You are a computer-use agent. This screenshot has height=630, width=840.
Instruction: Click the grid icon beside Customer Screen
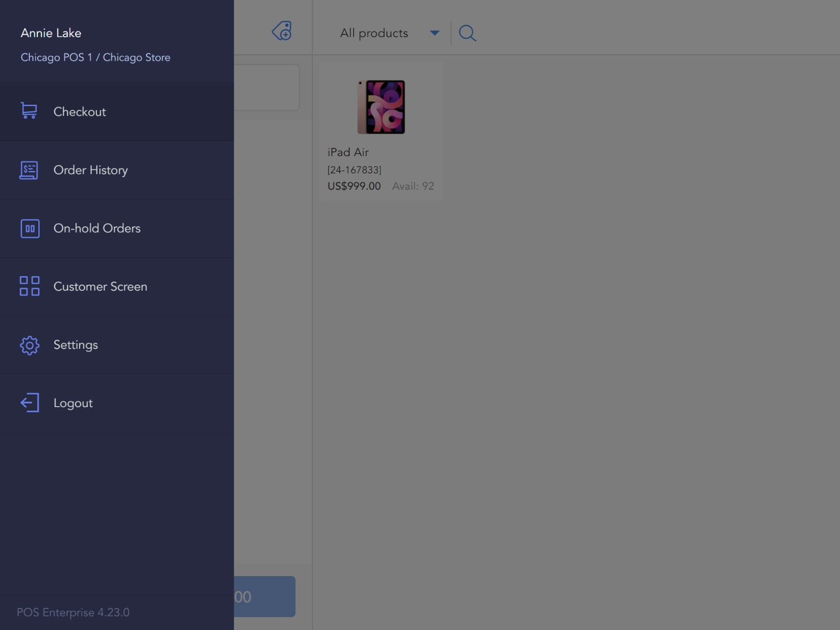click(x=29, y=287)
